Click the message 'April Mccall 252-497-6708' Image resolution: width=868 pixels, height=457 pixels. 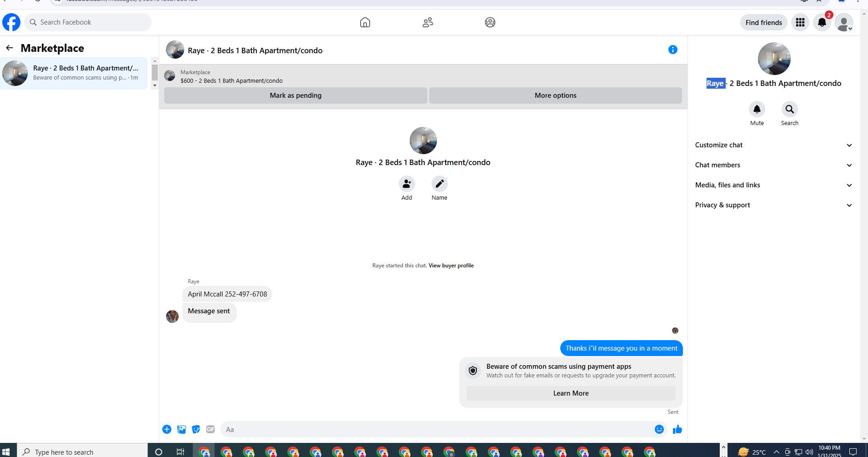coord(227,294)
